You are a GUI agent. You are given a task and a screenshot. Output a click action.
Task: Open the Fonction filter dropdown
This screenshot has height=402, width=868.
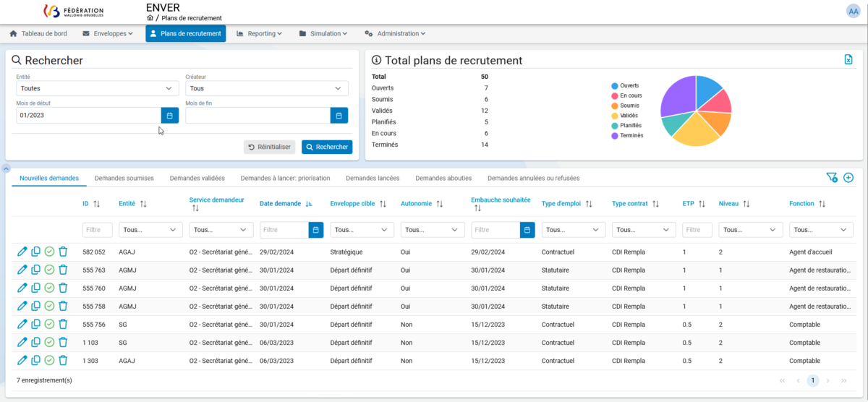coord(821,230)
